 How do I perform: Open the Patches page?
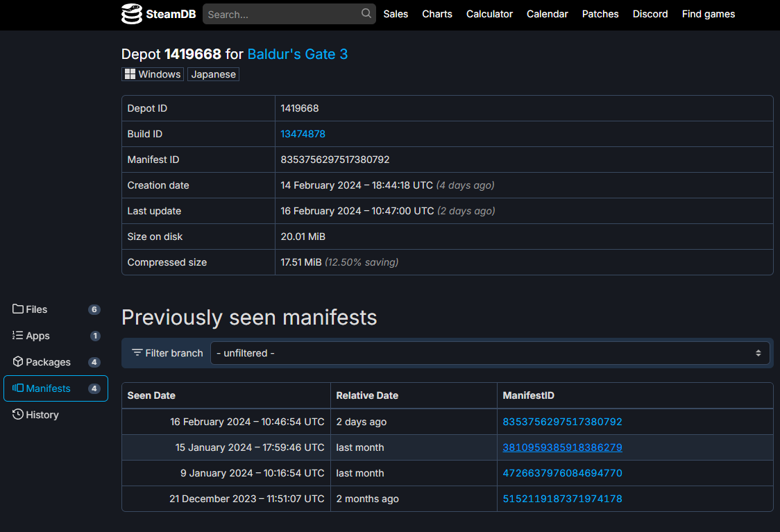[600, 14]
